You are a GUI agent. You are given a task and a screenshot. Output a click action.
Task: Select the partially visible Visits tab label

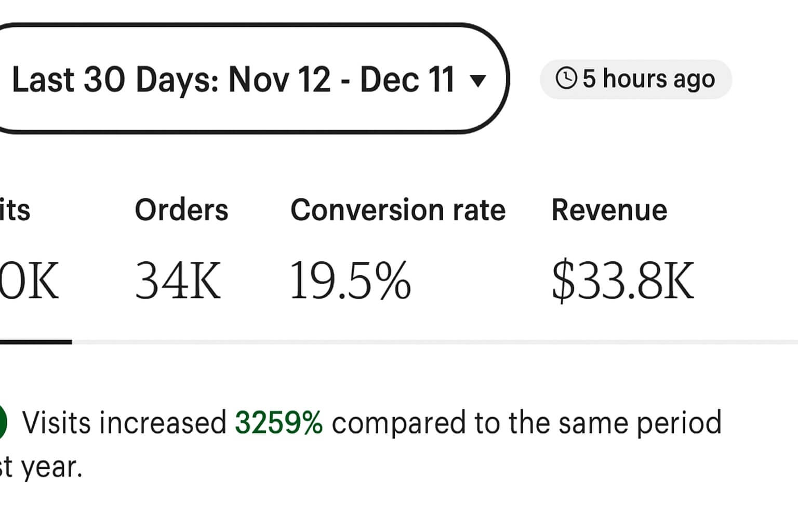point(15,210)
